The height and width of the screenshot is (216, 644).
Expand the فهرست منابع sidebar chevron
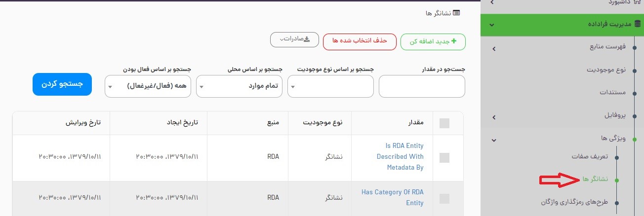494,48
